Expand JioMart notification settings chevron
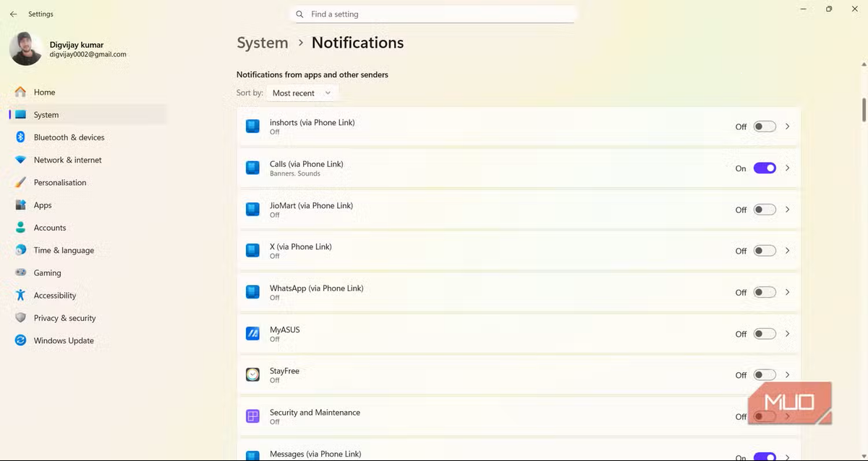 coord(787,210)
